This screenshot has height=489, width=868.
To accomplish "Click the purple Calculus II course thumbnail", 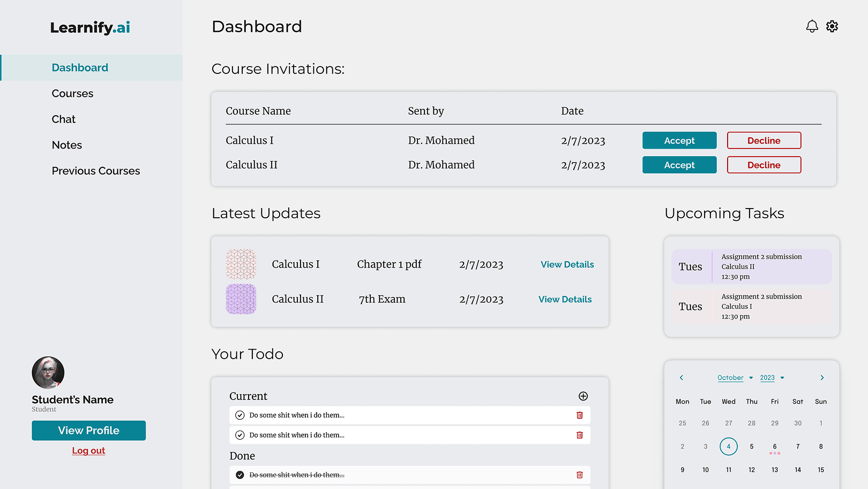I will [241, 299].
